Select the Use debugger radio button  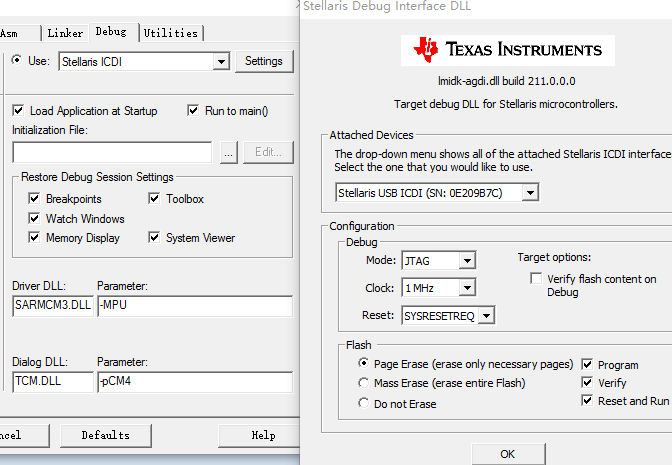point(17,60)
